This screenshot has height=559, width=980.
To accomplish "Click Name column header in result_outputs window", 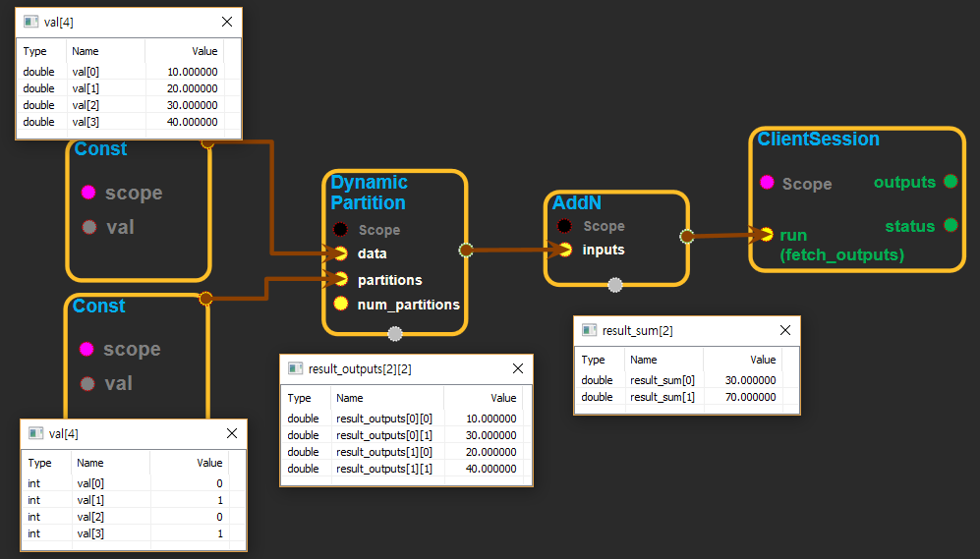I will click(x=350, y=398).
